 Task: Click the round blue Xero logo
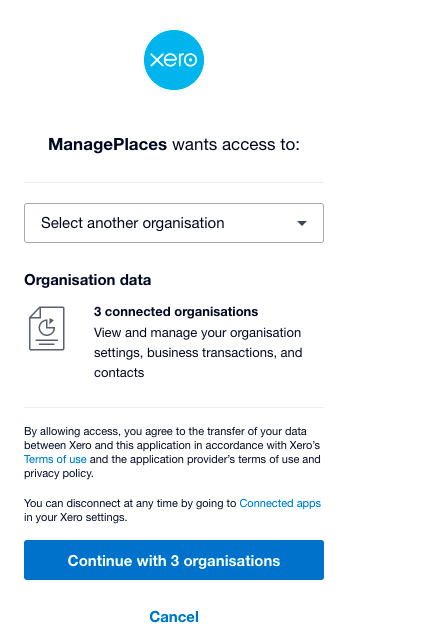point(174,60)
